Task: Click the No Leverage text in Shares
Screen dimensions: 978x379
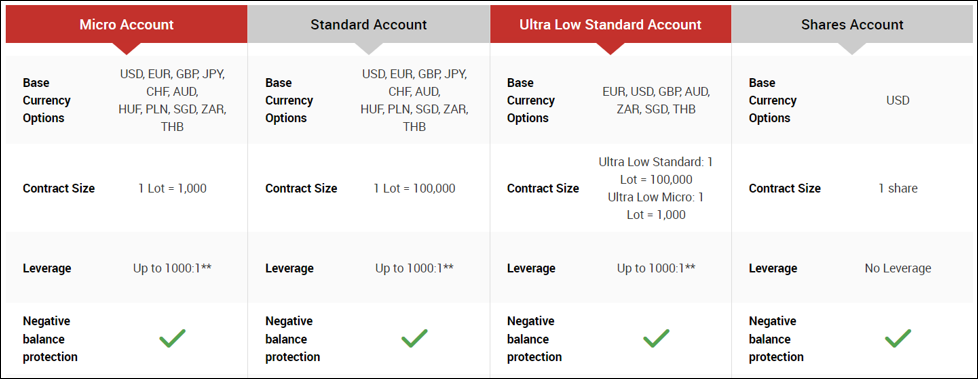Action: (x=898, y=268)
